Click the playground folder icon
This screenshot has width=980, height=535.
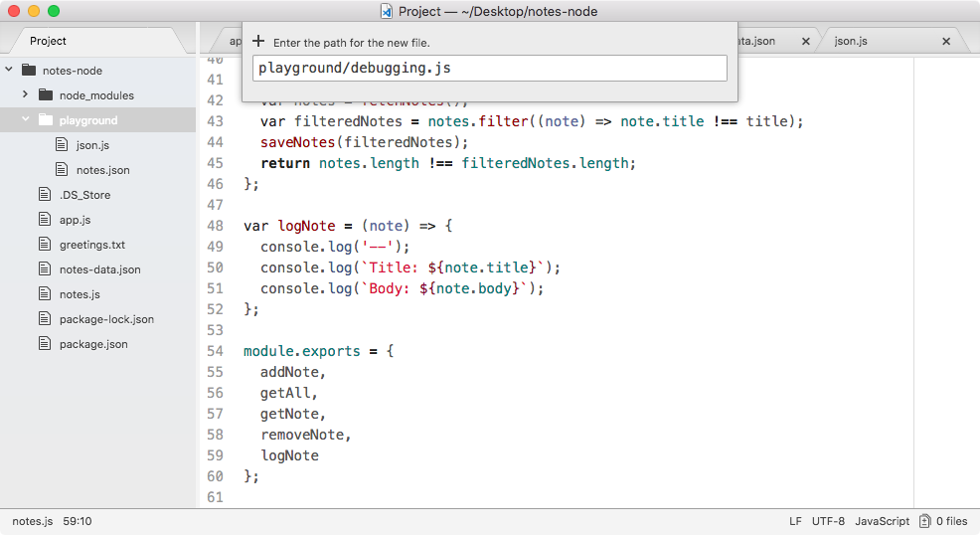pos(45,120)
